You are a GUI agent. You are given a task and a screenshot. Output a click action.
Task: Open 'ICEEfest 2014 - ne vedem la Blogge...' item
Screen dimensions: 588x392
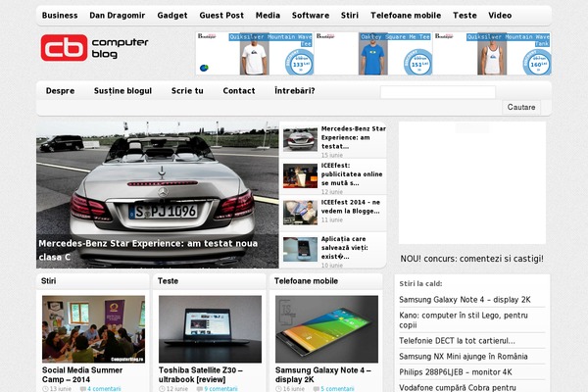351,207
